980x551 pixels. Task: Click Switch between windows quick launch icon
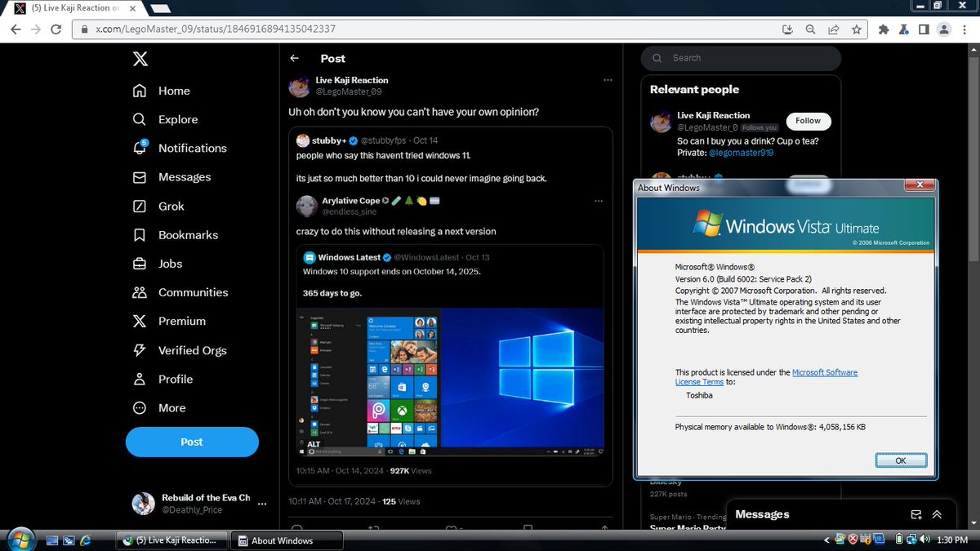tap(69, 540)
